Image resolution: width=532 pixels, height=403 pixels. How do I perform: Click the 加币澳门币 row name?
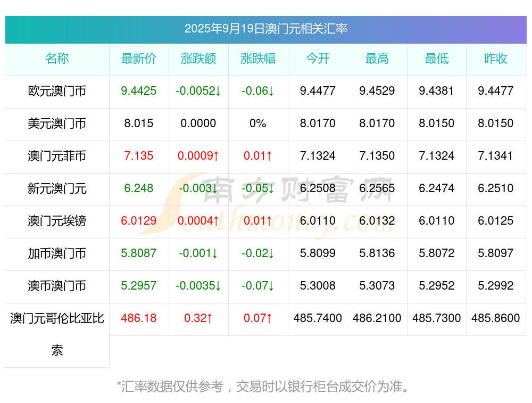(x=57, y=253)
